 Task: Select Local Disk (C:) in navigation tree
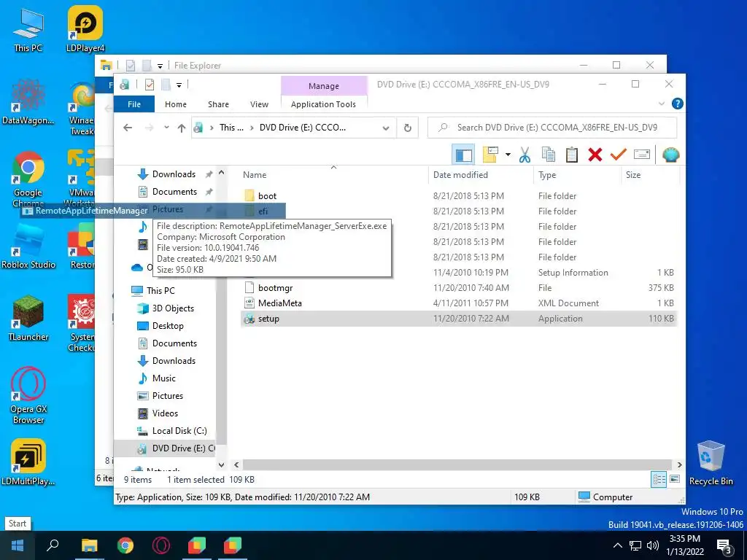(x=172, y=430)
